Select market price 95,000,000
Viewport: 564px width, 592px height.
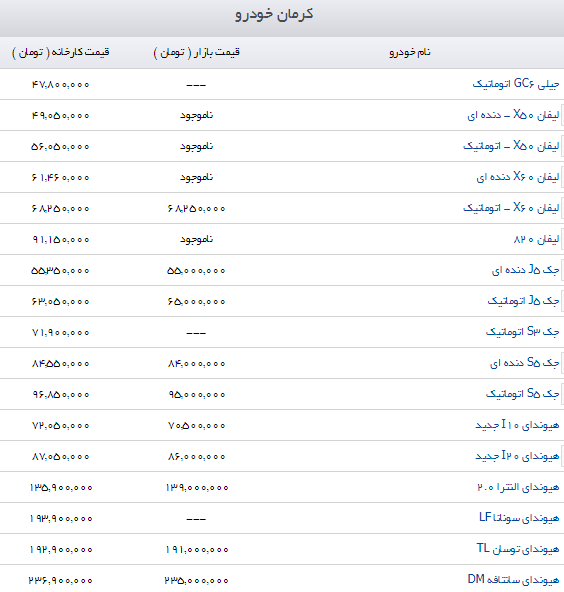pyautogui.click(x=196, y=395)
